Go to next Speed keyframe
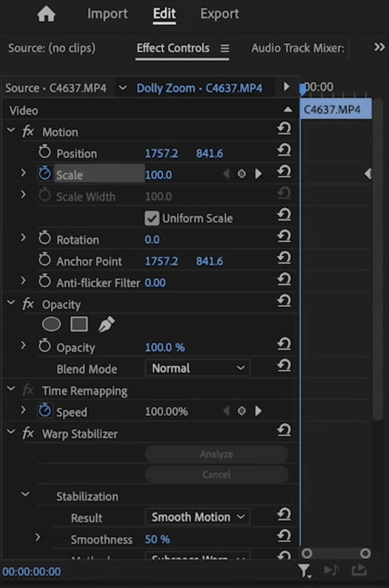Viewport: 389px width, 588px height. 259,411
